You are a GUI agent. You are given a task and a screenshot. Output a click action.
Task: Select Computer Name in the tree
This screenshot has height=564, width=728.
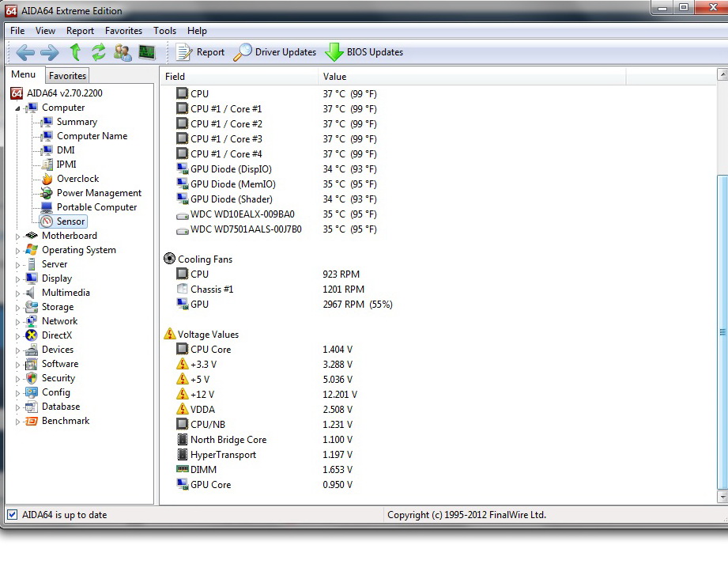92,136
